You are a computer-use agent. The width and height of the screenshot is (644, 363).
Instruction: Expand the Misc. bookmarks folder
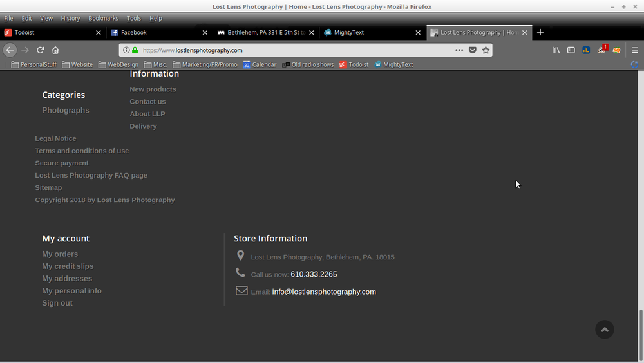pyautogui.click(x=155, y=64)
